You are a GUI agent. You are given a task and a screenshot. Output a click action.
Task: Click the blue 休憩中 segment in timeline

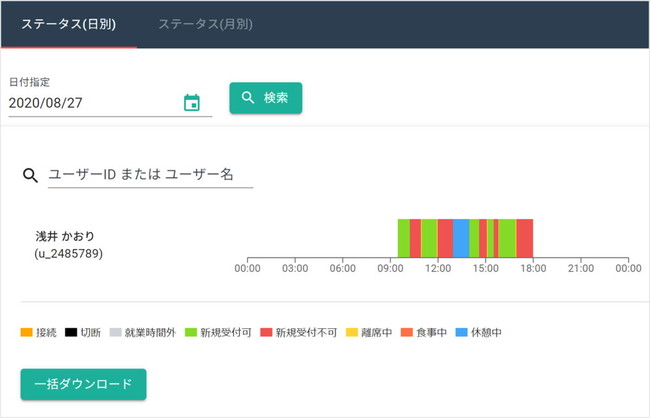point(461,238)
